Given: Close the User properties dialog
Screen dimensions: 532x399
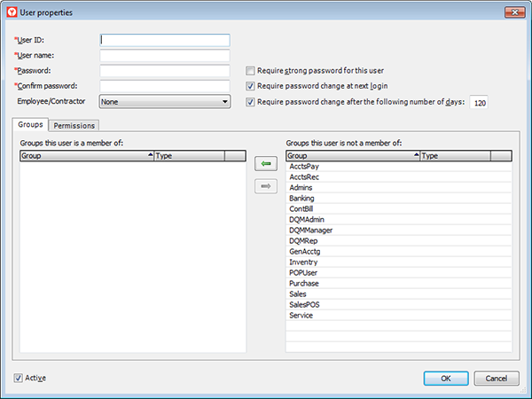Looking at the screenshot, I should [x=512, y=13].
